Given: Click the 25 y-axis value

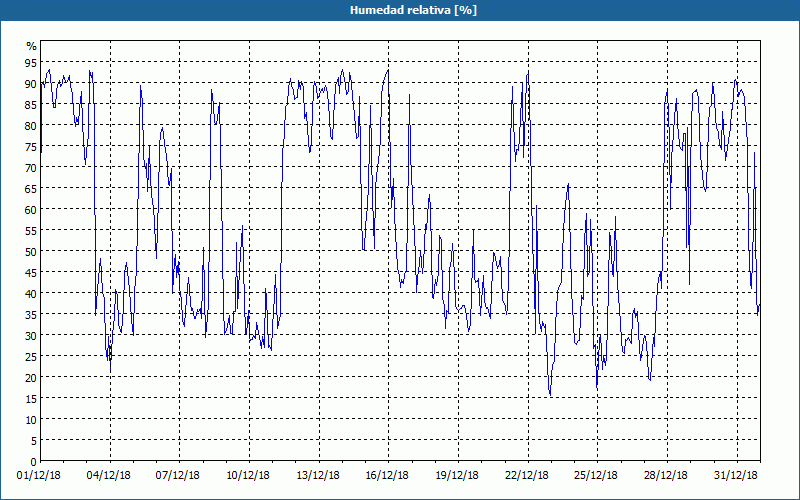Looking at the screenshot, I should [x=31, y=356].
